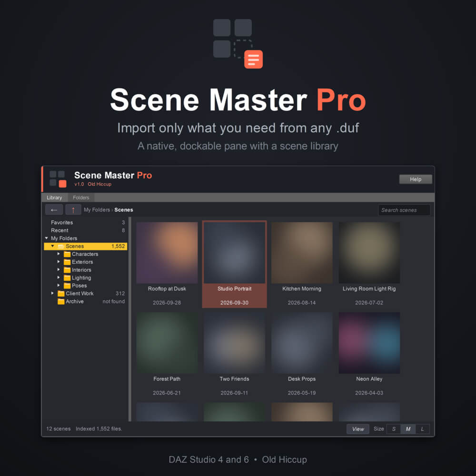Image resolution: width=476 pixels, height=476 pixels.
Task: Select the Lighting folder row
Action: (86, 278)
